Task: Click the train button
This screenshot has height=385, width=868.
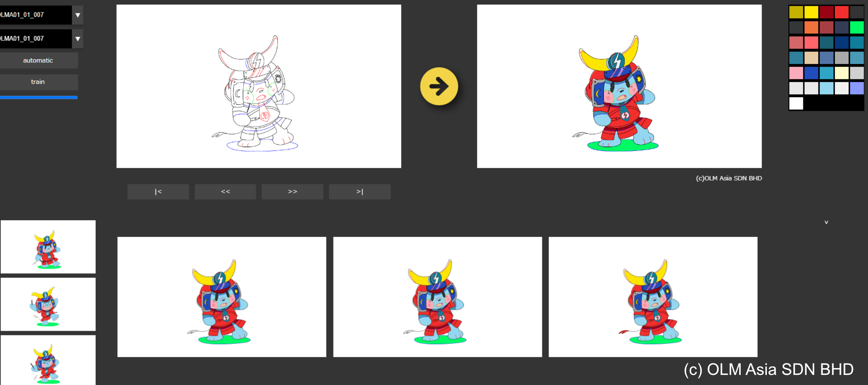Action: click(x=38, y=82)
